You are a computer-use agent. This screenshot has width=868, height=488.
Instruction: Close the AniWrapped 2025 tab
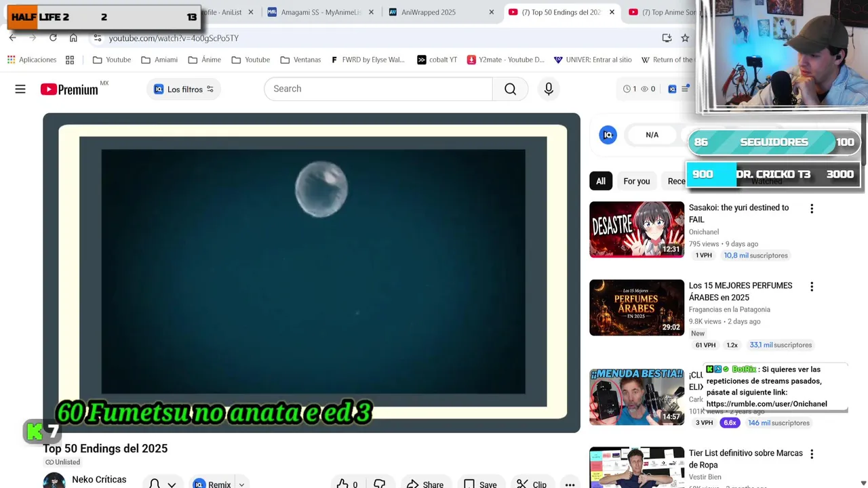[x=492, y=12]
